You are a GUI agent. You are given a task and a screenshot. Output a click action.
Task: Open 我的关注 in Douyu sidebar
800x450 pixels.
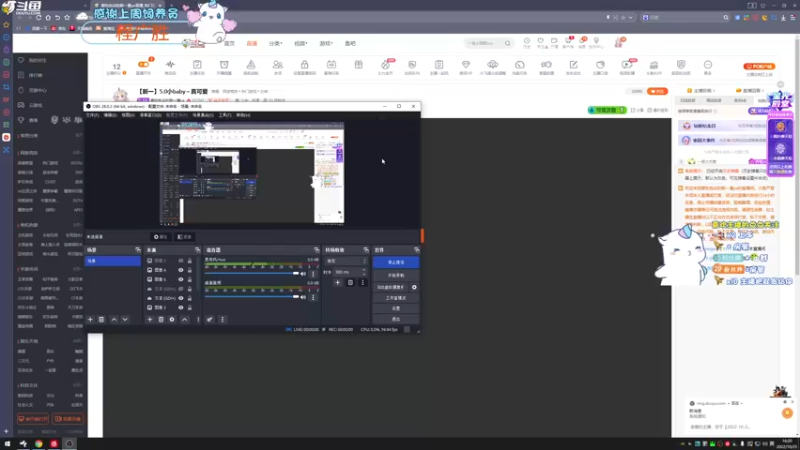[37, 60]
